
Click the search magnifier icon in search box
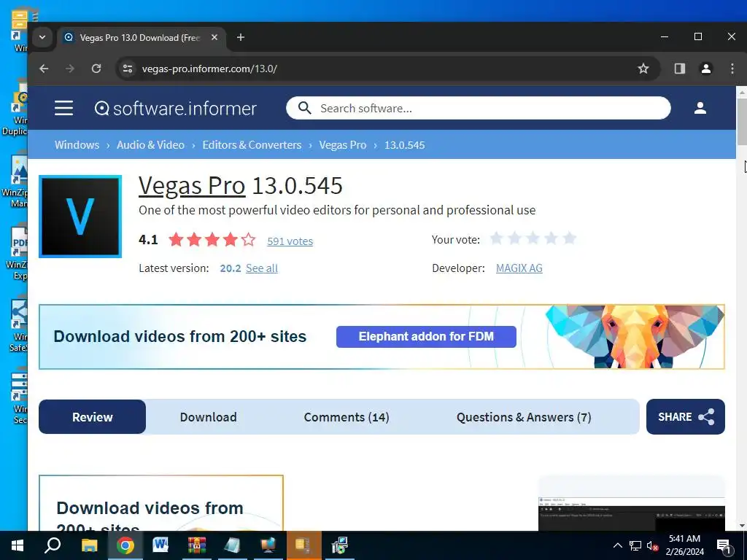(x=304, y=108)
